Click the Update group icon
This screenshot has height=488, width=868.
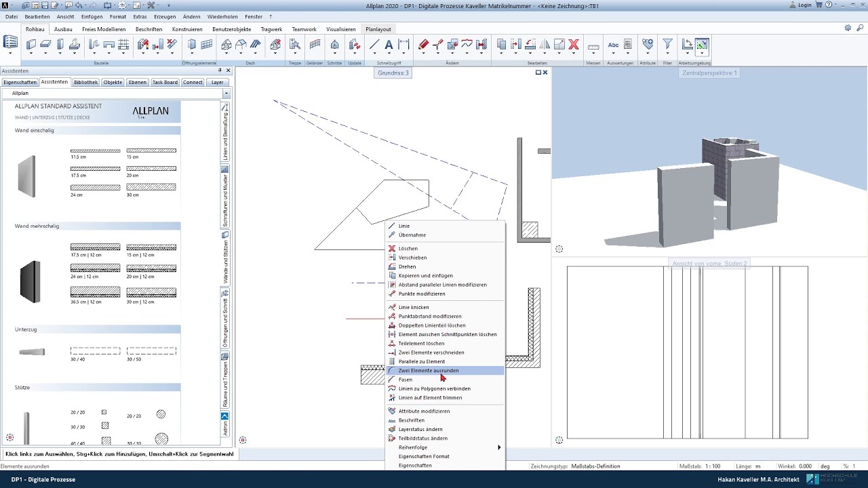(354, 45)
